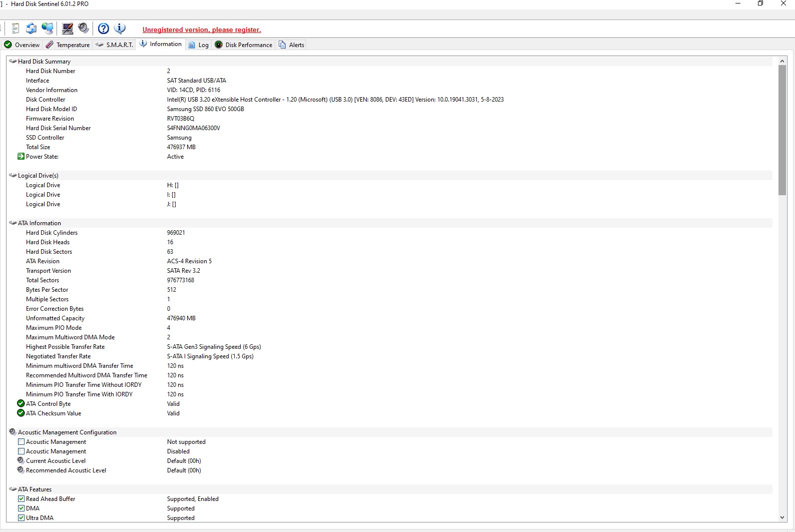Toggle the Ultra DMA checkbox
Image resolution: width=795 pixels, height=532 pixels.
(x=21, y=518)
